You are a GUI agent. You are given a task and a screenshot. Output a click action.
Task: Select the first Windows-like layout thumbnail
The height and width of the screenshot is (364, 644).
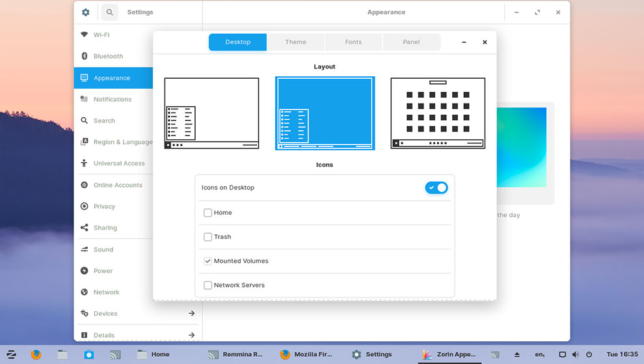(x=211, y=113)
